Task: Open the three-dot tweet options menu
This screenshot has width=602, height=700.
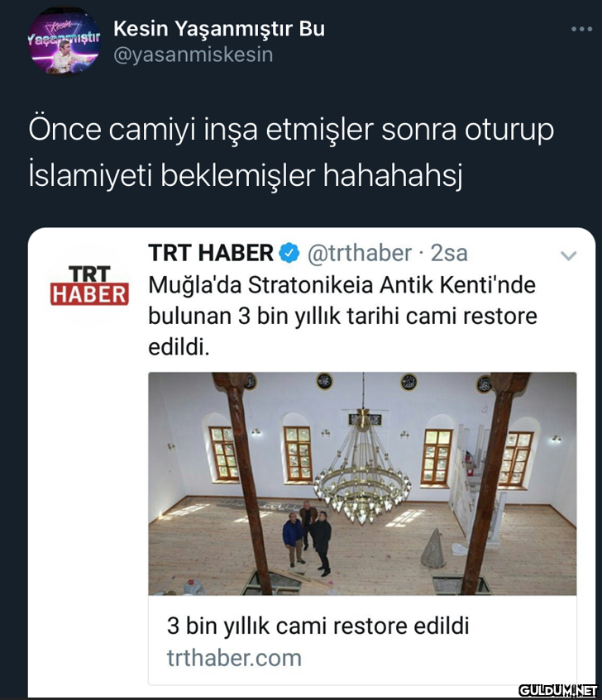Action: 581,29
